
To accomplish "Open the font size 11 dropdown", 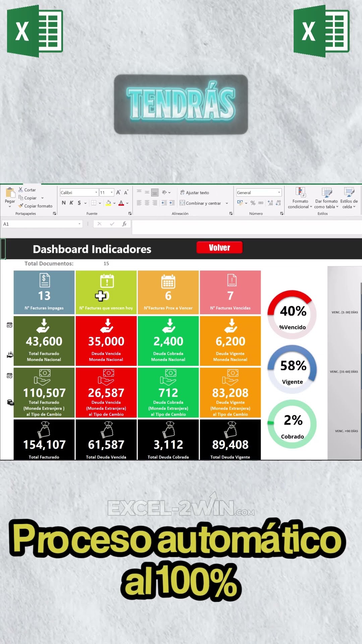I will pyautogui.click(x=112, y=193).
